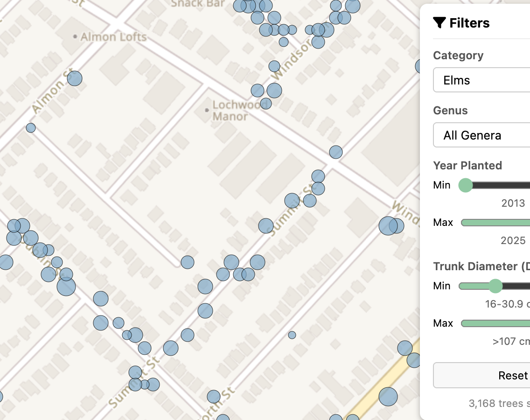This screenshot has width=530, height=420.
Task: Click the Trunk Diameter Max slider track
Action: click(495, 323)
